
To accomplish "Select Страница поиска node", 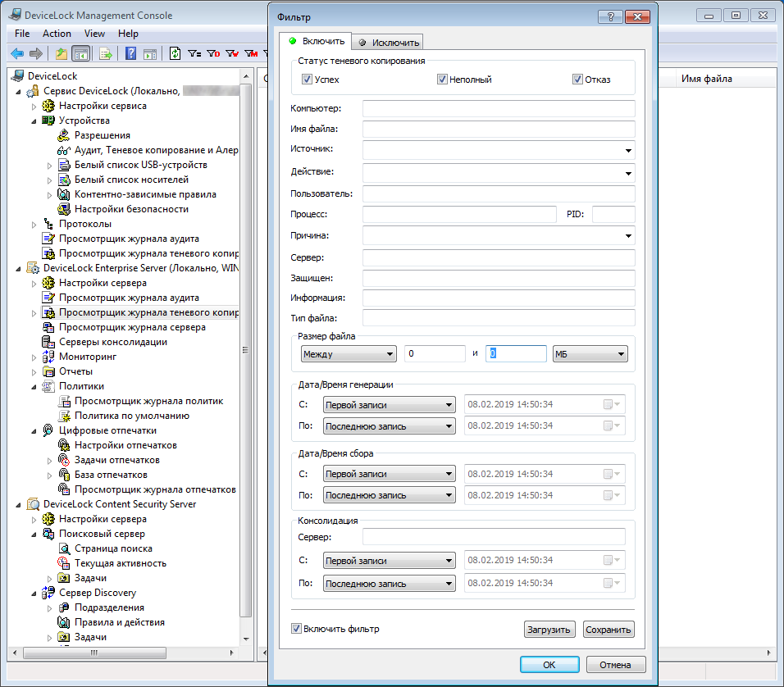I will tap(113, 548).
